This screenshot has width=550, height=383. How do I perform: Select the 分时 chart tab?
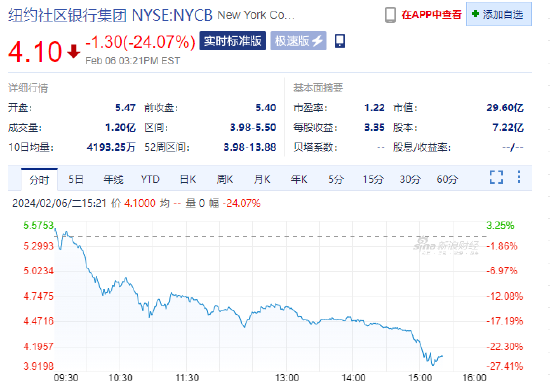[39, 180]
